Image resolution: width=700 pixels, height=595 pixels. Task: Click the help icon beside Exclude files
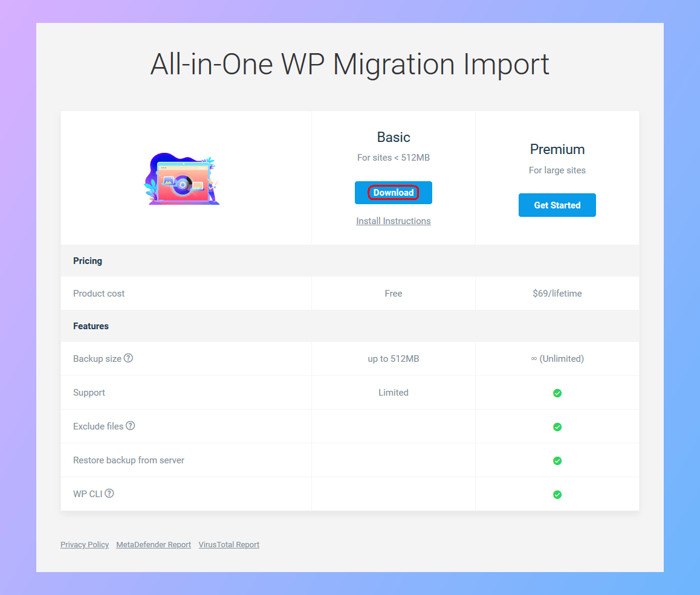pyautogui.click(x=131, y=426)
